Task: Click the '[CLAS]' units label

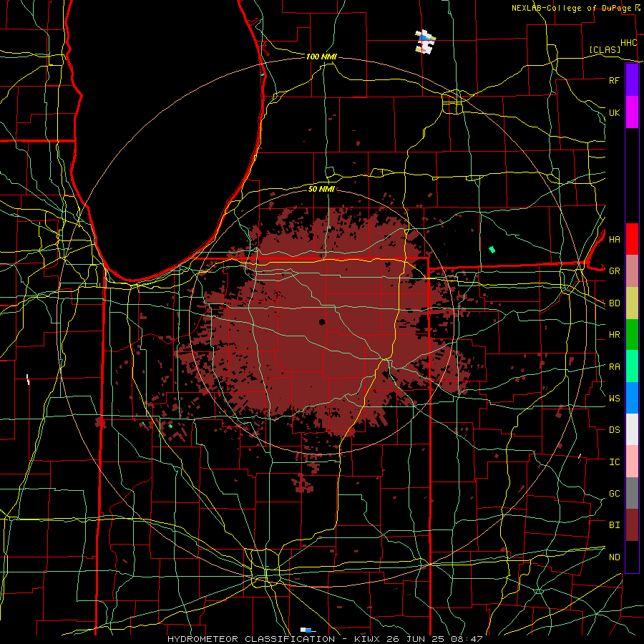Action: click(605, 49)
